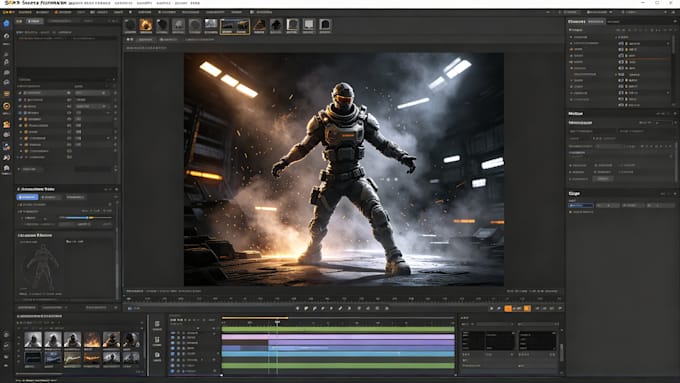Toggle visibility of the pink timeline track
The width and height of the screenshot is (680, 383).
pyautogui.click(x=173, y=337)
